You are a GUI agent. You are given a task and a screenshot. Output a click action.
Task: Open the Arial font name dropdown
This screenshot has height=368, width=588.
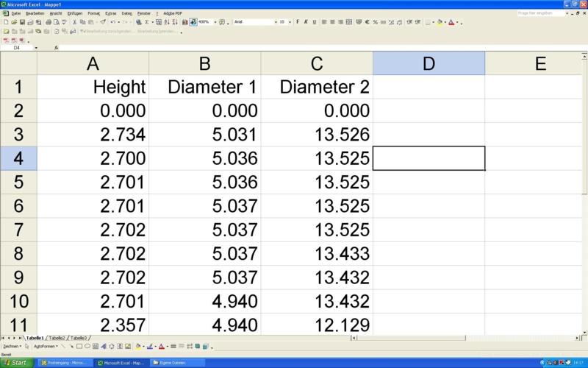276,22
